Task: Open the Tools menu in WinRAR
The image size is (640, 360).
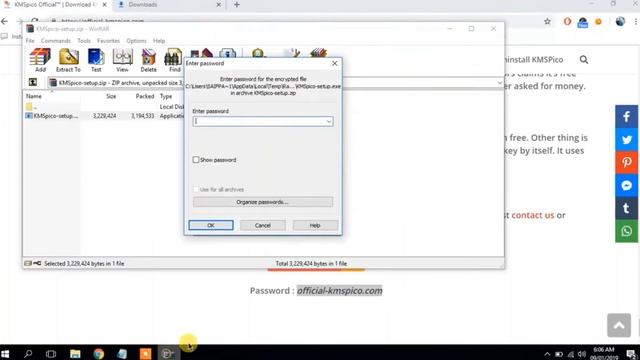Action: point(84,41)
